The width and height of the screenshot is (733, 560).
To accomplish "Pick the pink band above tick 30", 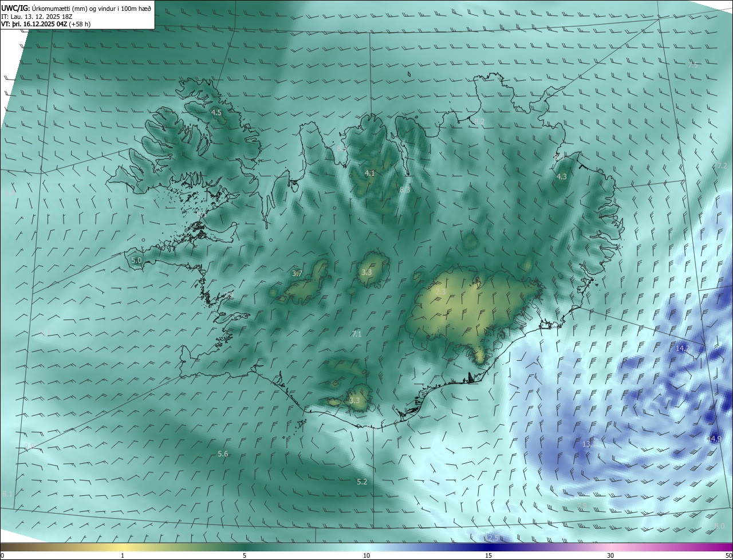I will click(610, 547).
